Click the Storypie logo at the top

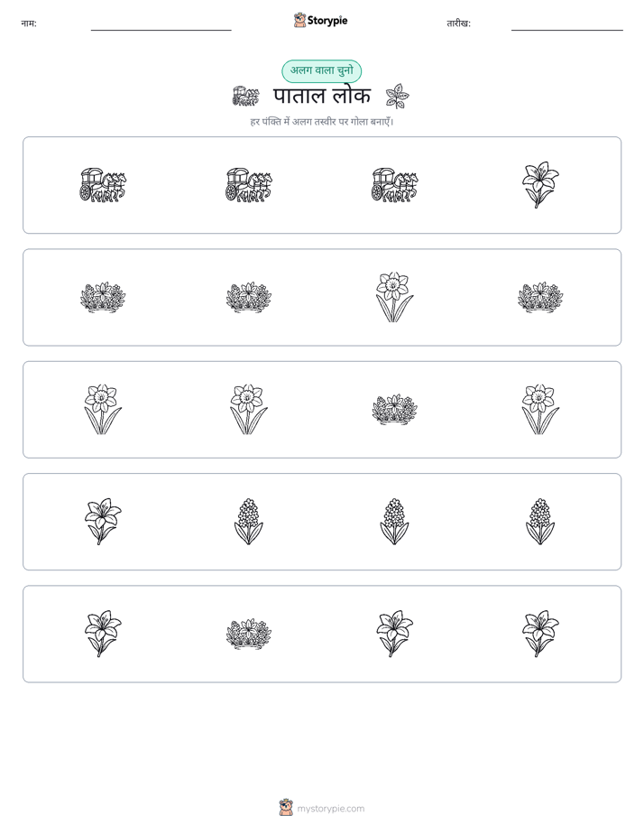coord(321,21)
